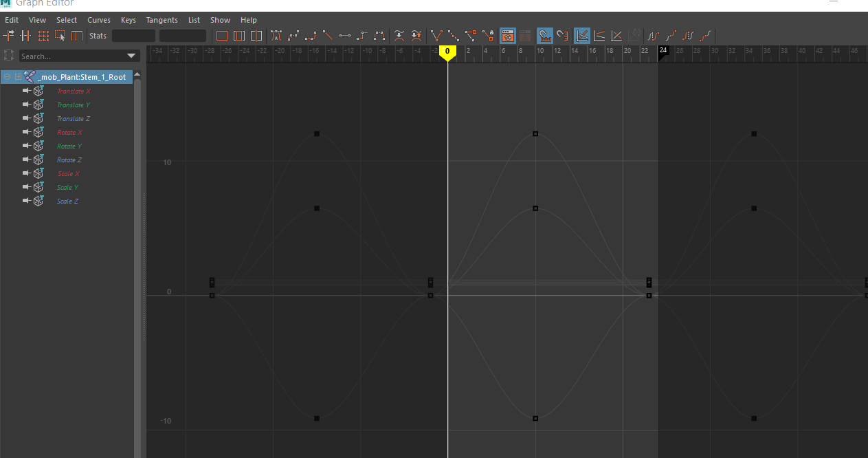Click frame 24 on the time ruler
The width and height of the screenshot is (868, 458).
pos(663,50)
